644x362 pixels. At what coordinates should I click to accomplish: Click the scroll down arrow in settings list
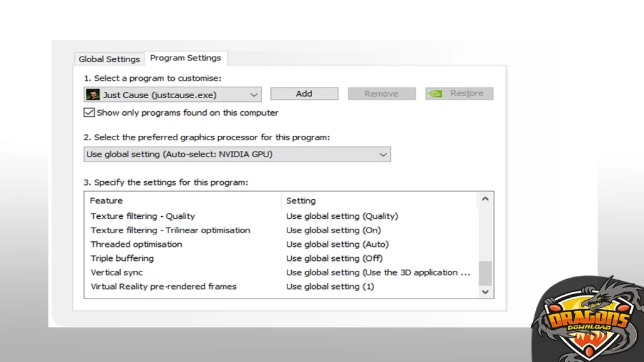pos(485,292)
